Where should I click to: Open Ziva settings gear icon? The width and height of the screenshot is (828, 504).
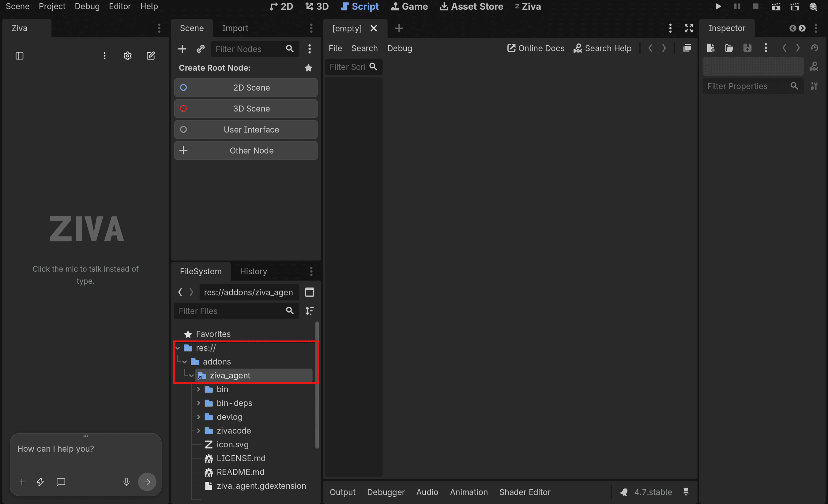(x=127, y=56)
